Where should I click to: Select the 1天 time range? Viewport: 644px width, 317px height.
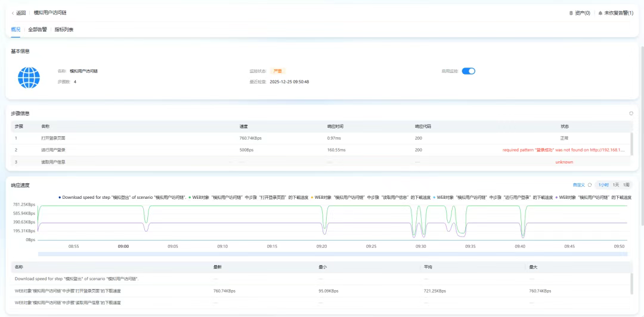pos(615,185)
